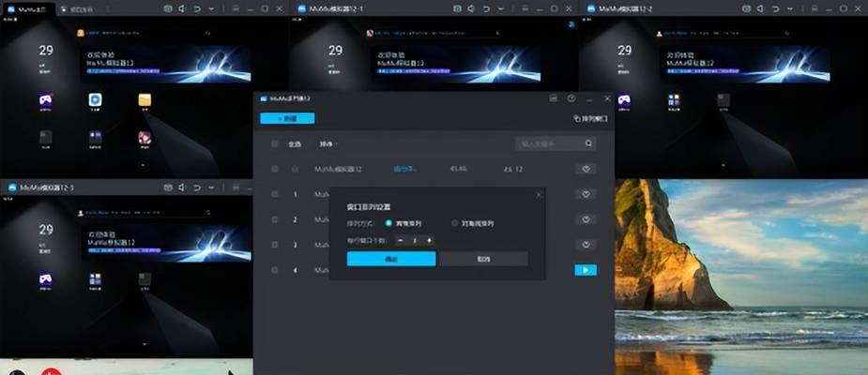Open the pink anime game icon in first MuMu window
The height and width of the screenshot is (375, 868).
(x=145, y=137)
